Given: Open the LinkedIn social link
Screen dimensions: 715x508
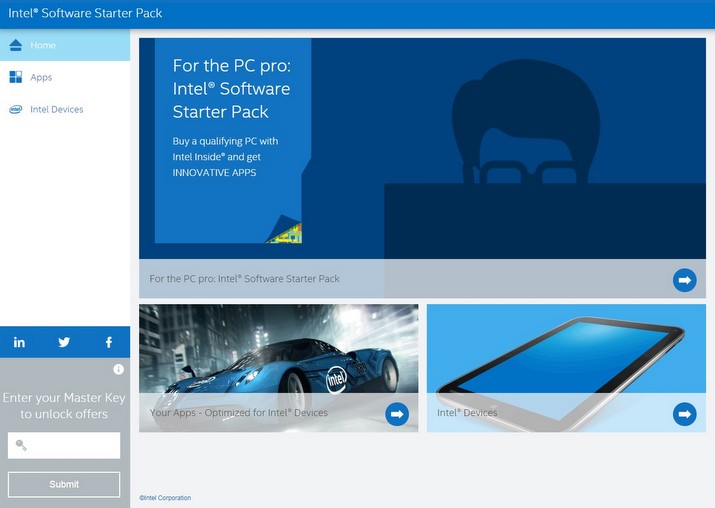Looking at the screenshot, I should point(19,342).
